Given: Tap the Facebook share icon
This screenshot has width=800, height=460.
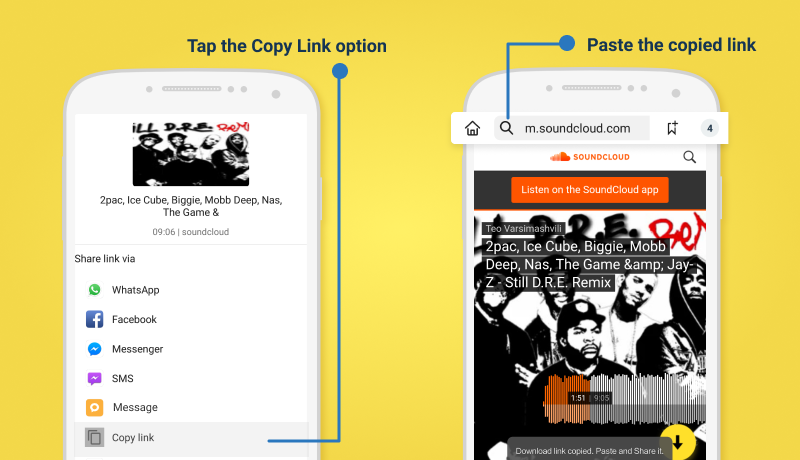Looking at the screenshot, I should [94, 319].
